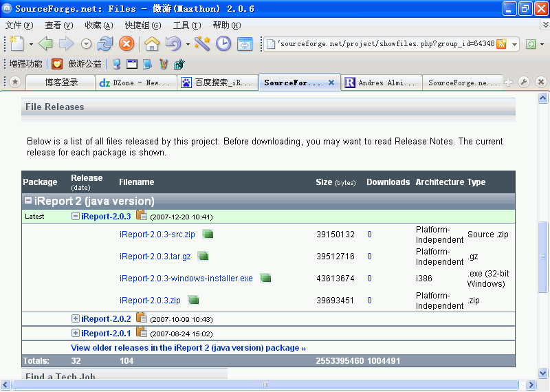Open the 帮助(H) menu

(227, 25)
